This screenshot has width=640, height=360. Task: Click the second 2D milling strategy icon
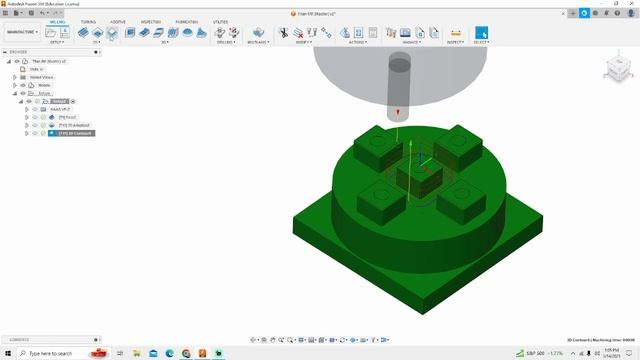[x=98, y=32]
